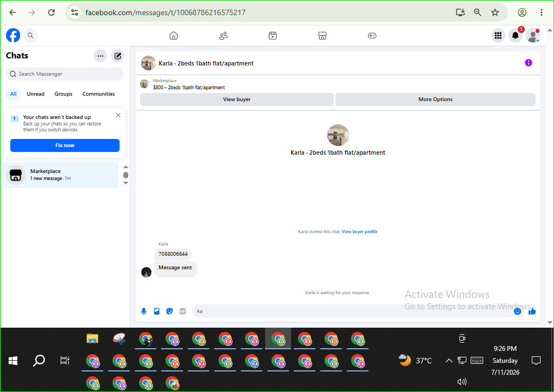
Task: Start a new message with compose icon
Action: pyautogui.click(x=117, y=56)
